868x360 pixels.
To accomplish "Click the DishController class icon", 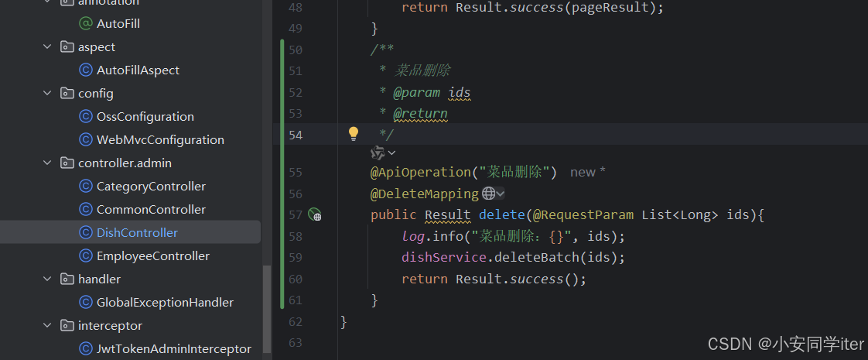I will pos(85,232).
